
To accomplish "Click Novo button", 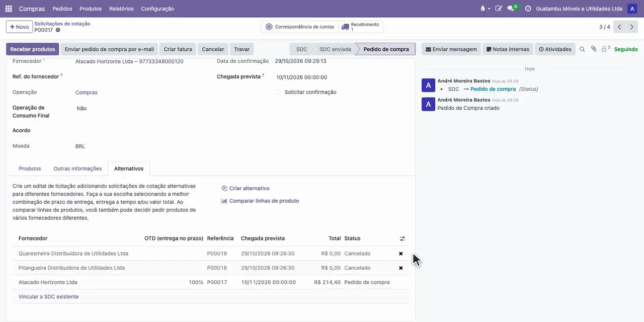I will point(19,27).
